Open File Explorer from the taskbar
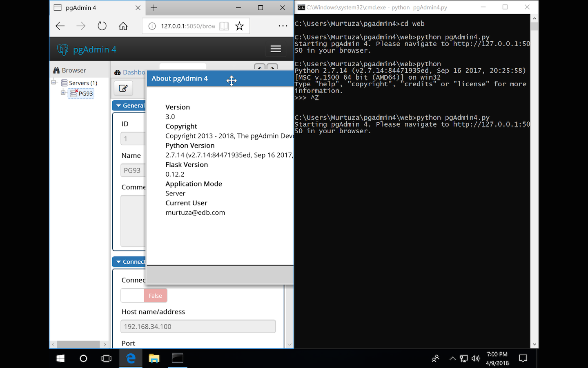 (154, 359)
